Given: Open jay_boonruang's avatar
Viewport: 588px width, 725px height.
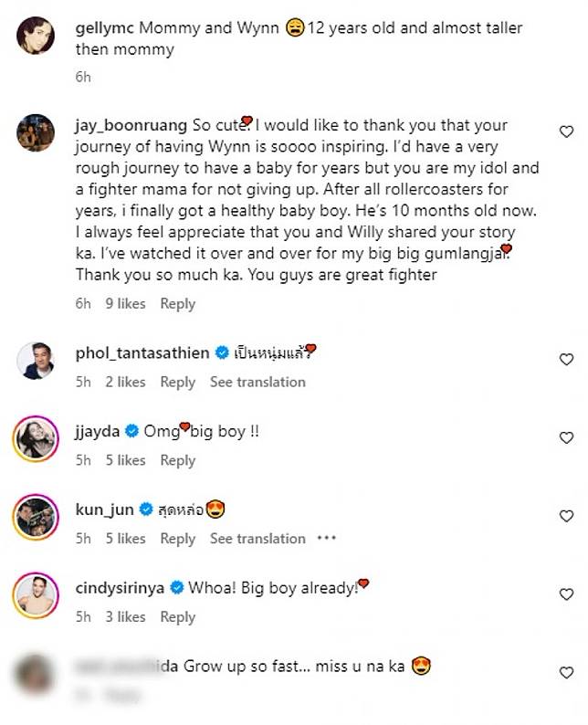Looking at the screenshot, I should pyautogui.click(x=36, y=132).
